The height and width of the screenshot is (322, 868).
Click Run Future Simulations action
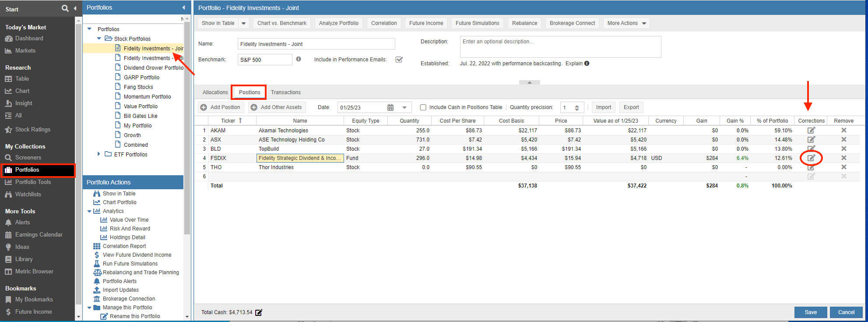[130, 264]
